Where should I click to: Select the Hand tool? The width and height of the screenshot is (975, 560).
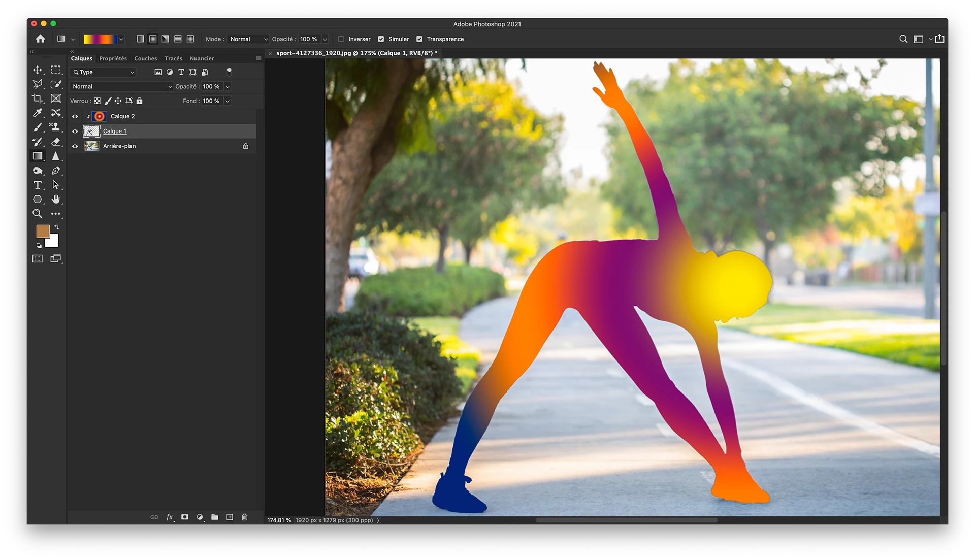[56, 200]
